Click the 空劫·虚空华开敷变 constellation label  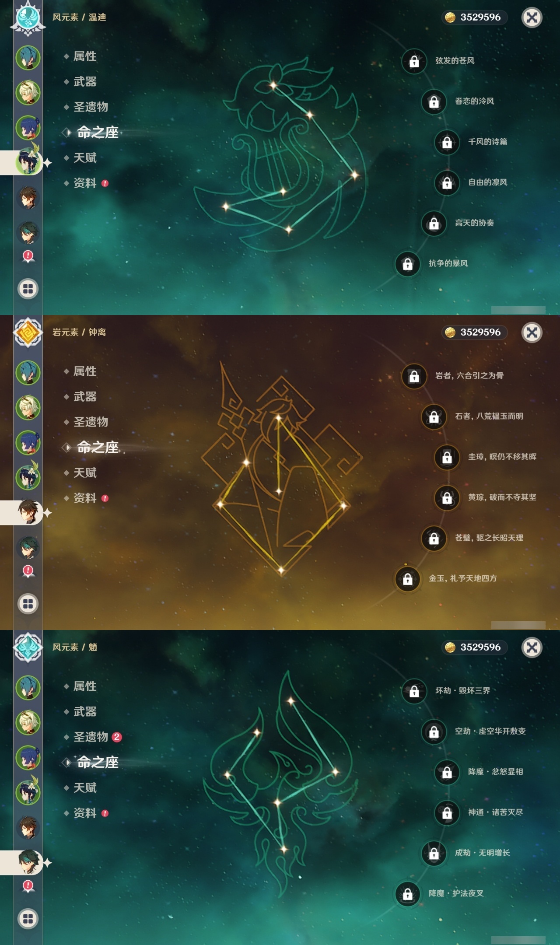[490, 731]
